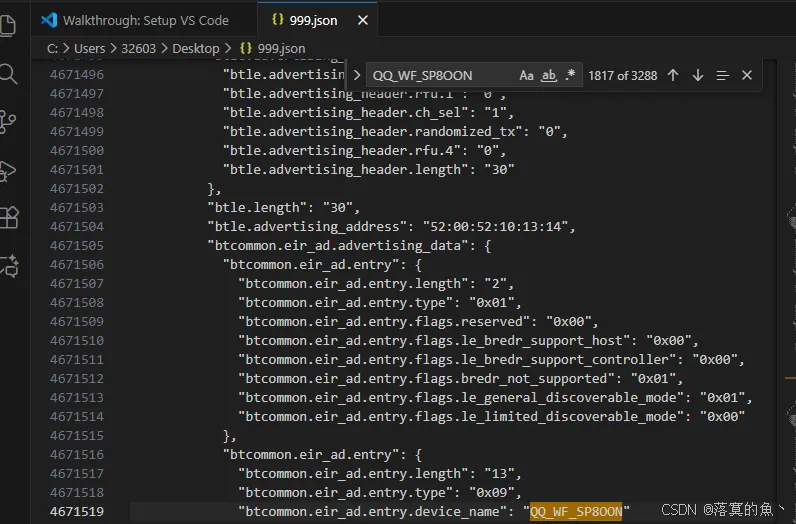Click the key ending in flags.bredr_not_supported
The image size is (796, 524).
426,379
